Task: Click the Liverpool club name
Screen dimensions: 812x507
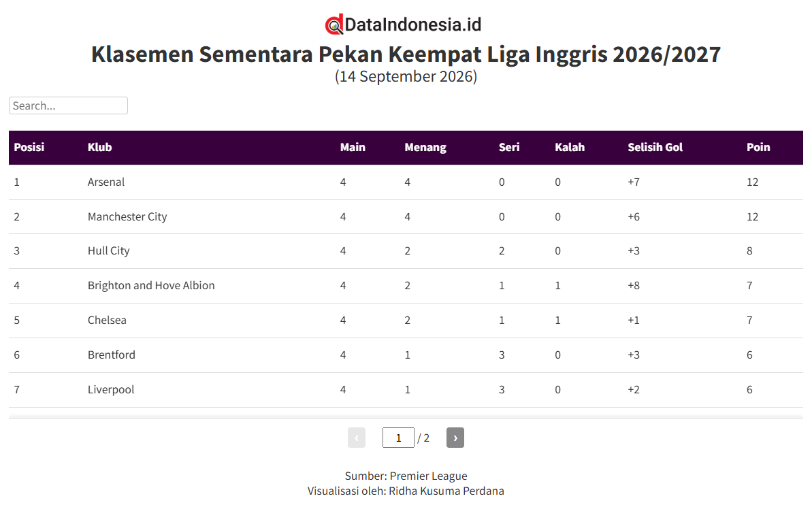Action: pos(111,389)
